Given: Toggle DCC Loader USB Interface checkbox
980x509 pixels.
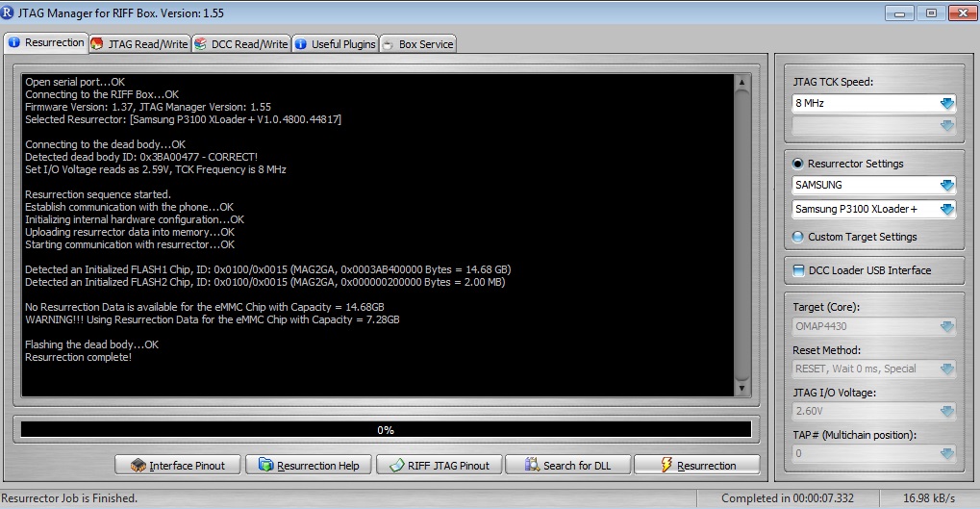Looking at the screenshot, I should tap(798, 270).
